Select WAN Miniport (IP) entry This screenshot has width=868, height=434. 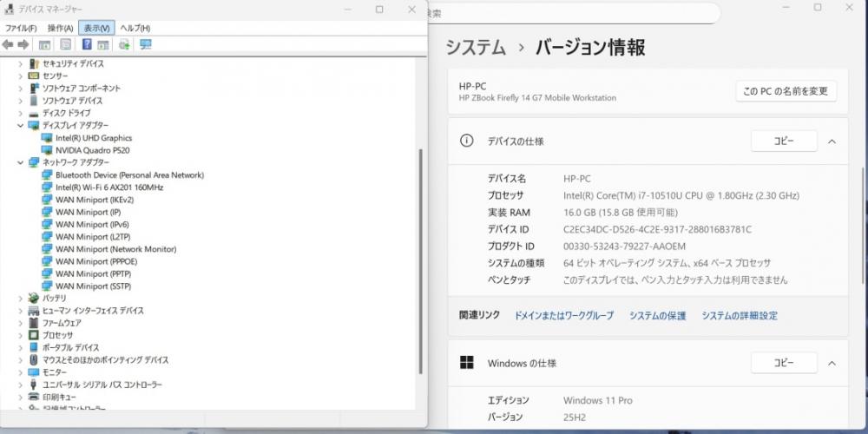pyautogui.click(x=88, y=212)
